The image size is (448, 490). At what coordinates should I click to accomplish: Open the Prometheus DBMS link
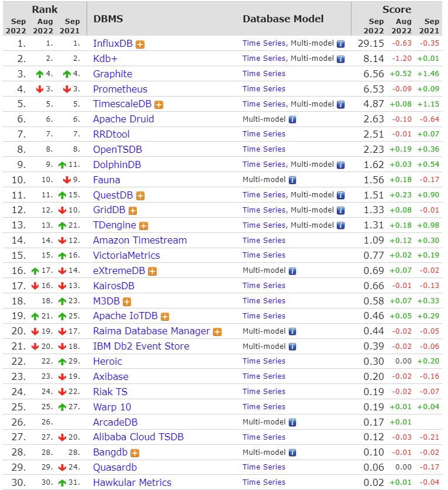point(120,89)
